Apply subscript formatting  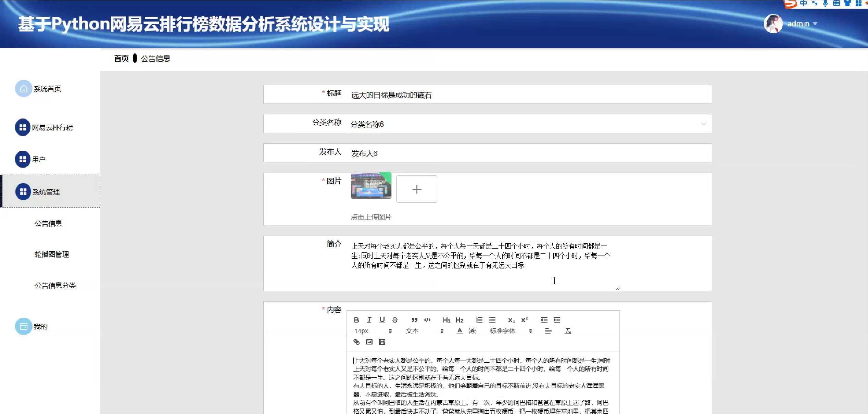[x=511, y=320]
